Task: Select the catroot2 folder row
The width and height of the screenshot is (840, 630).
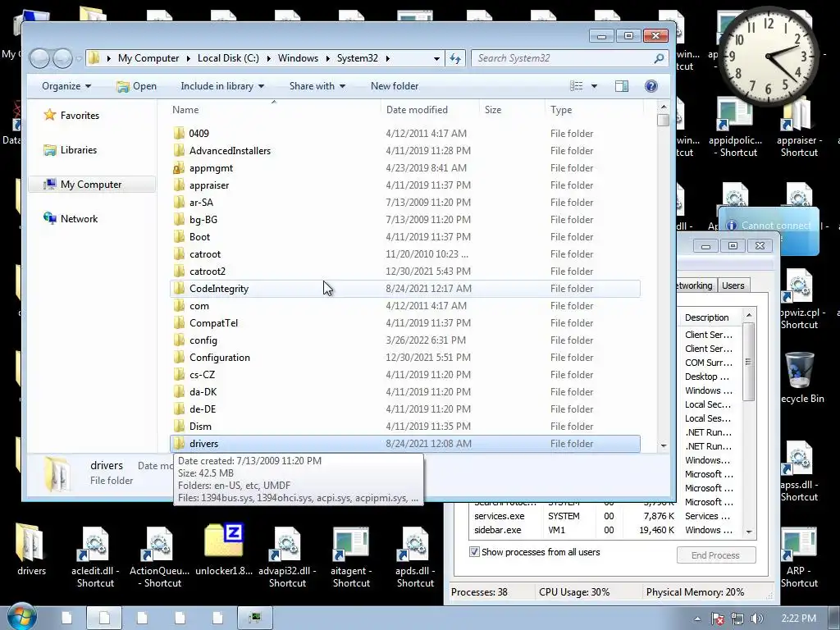Action: (405, 272)
